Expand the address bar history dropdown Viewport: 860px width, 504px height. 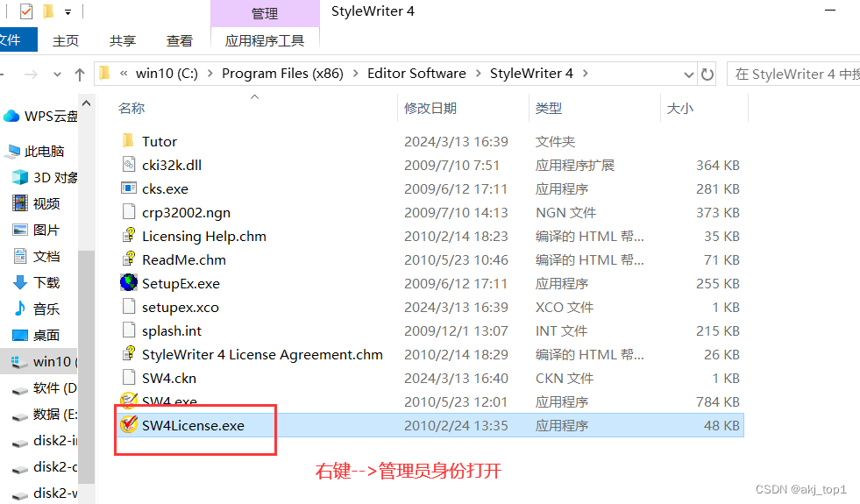point(688,75)
